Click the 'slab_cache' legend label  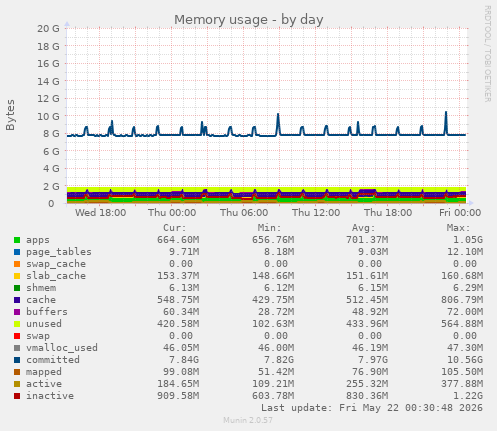pyautogui.click(x=56, y=276)
